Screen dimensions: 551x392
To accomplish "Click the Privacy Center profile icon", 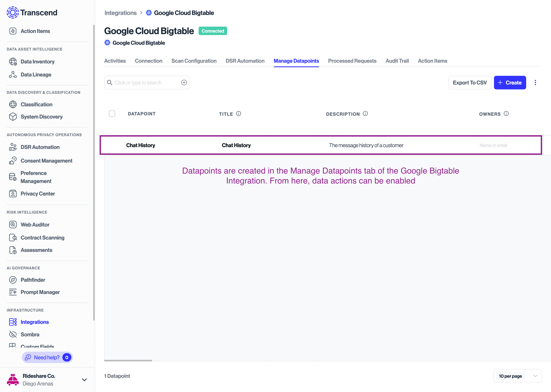I will pyautogui.click(x=13, y=194).
